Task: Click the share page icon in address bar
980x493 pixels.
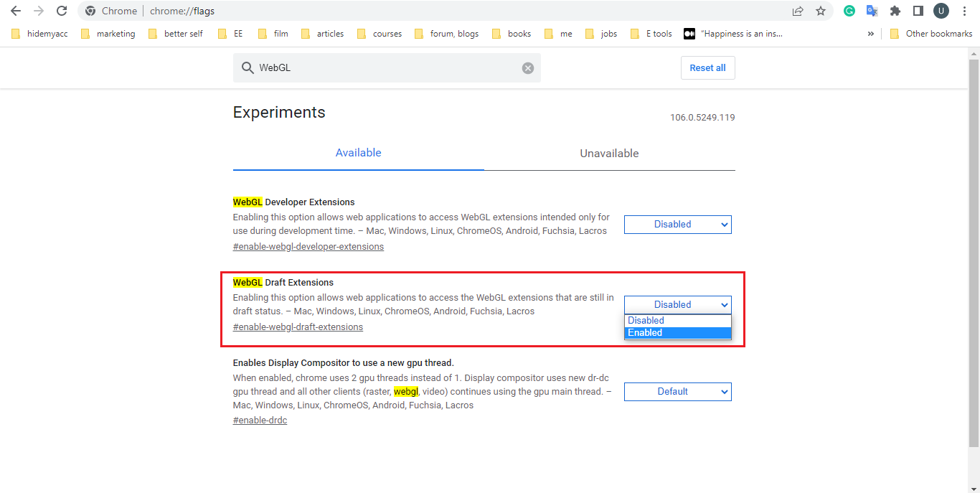Action: click(798, 11)
